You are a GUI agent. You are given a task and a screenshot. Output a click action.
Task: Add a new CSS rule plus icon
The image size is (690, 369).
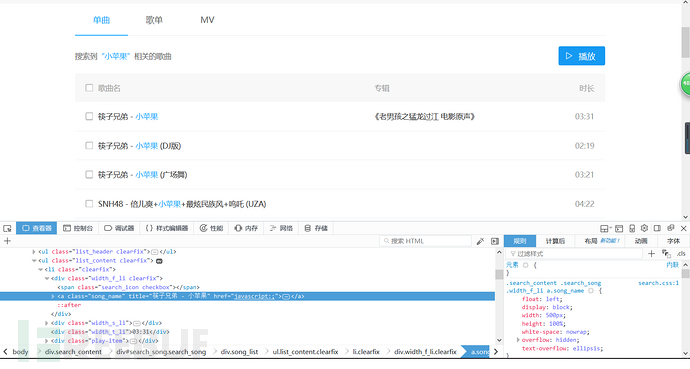(652, 254)
